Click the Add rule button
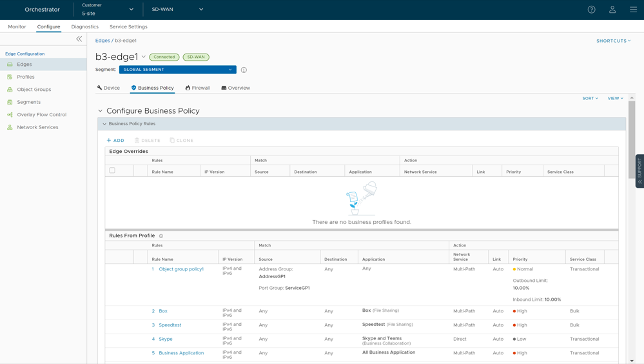Viewport: 644px width, 364px height. pyautogui.click(x=115, y=140)
